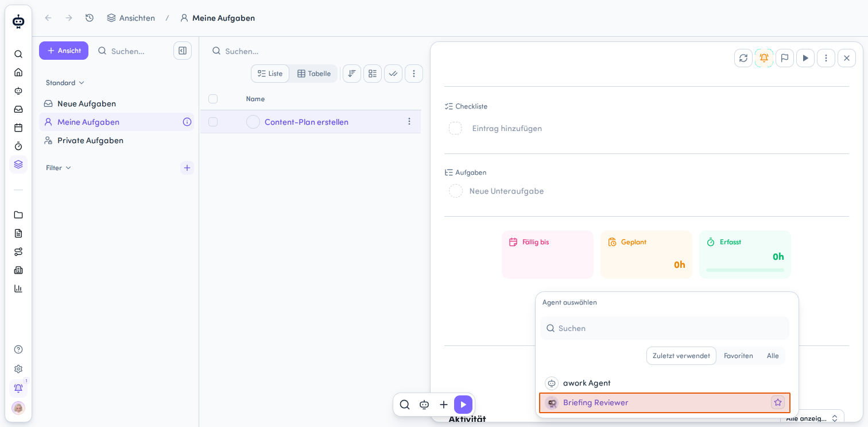
Task: Click the Fällig bis date card
Action: click(x=548, y=255)
